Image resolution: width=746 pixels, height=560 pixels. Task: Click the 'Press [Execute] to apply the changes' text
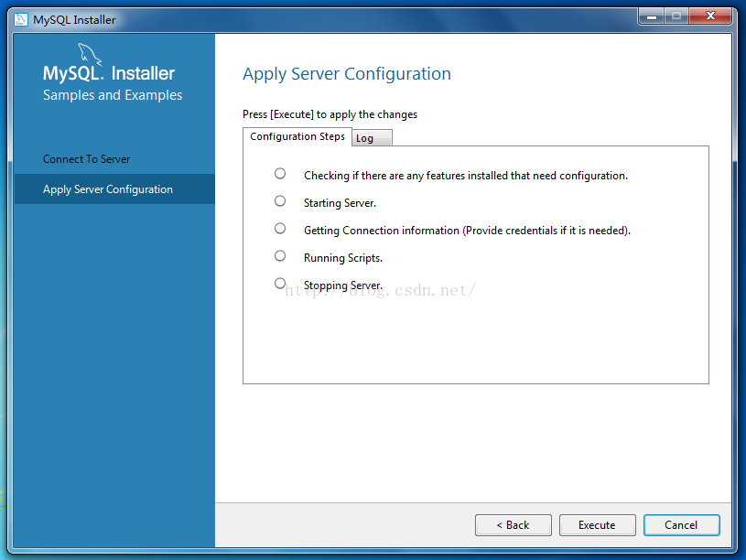point(330,114)
